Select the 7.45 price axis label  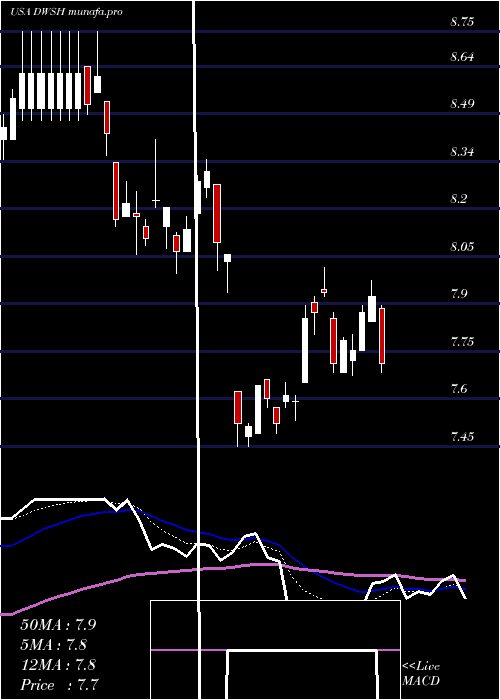[x=462, y=436]
